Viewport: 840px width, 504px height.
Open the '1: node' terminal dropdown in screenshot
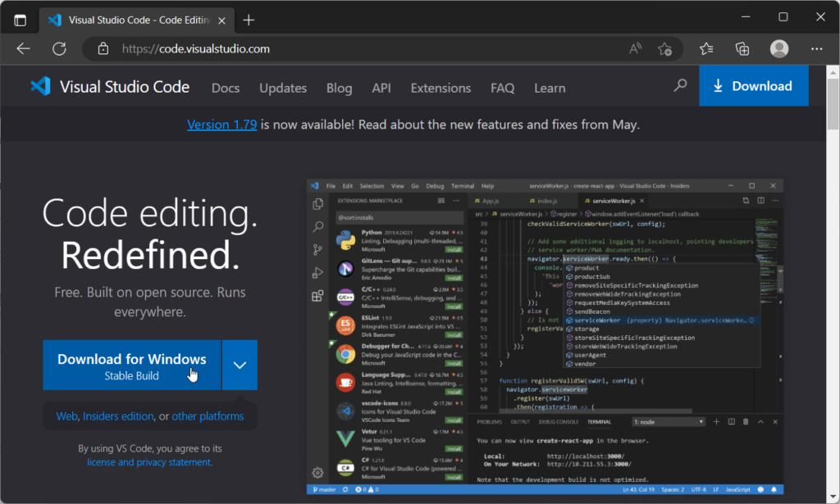[669, 422]
